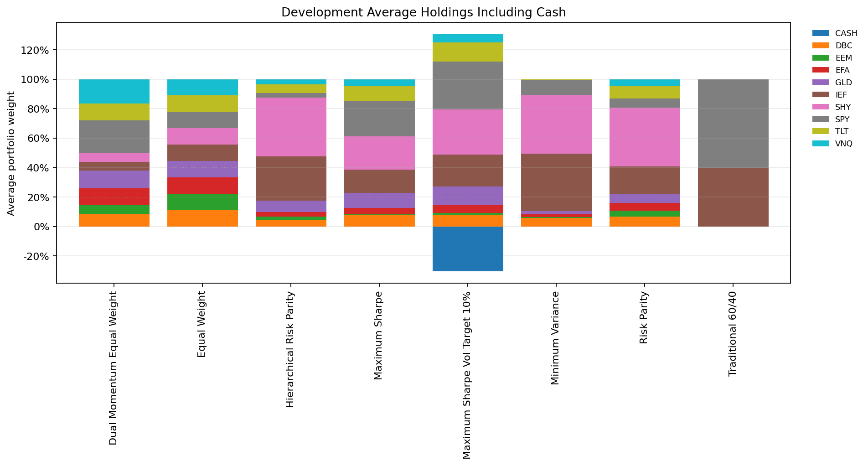
Task: Select the 'VNQ' legend label
Action: point(843,144)
